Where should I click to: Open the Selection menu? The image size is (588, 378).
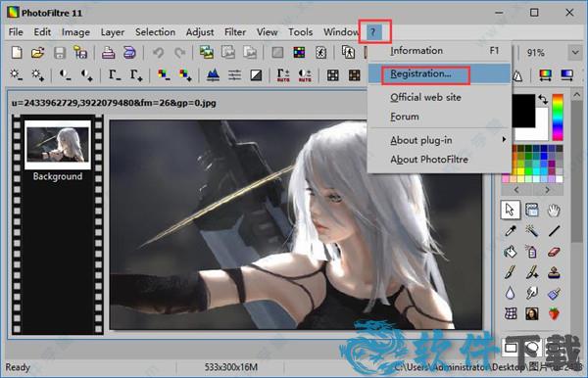[155, 32]
